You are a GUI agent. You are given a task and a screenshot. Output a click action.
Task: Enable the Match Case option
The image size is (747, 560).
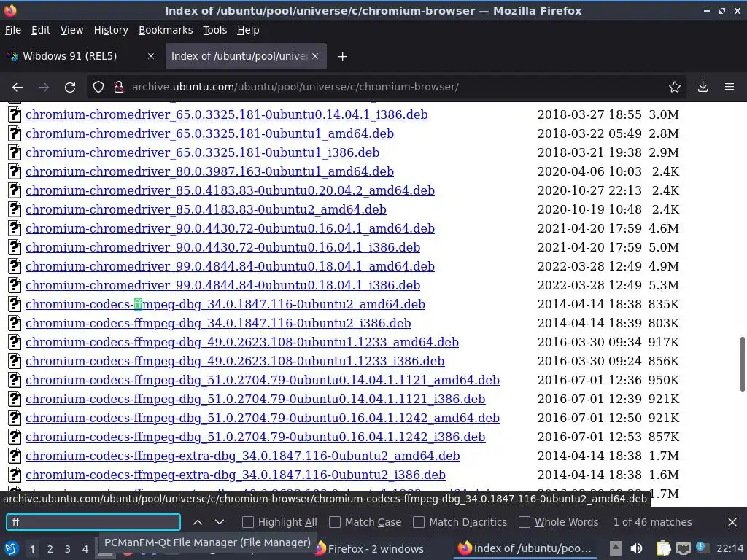point(335,522)
